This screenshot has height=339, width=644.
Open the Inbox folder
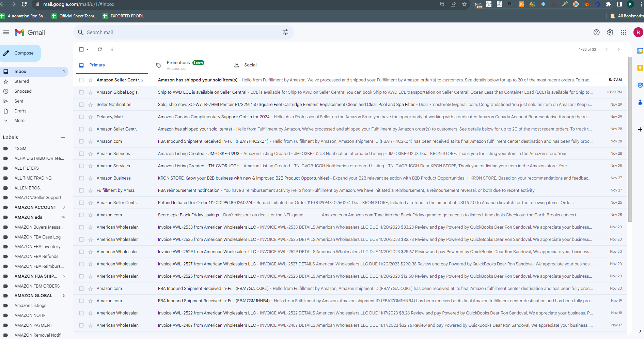34,72
